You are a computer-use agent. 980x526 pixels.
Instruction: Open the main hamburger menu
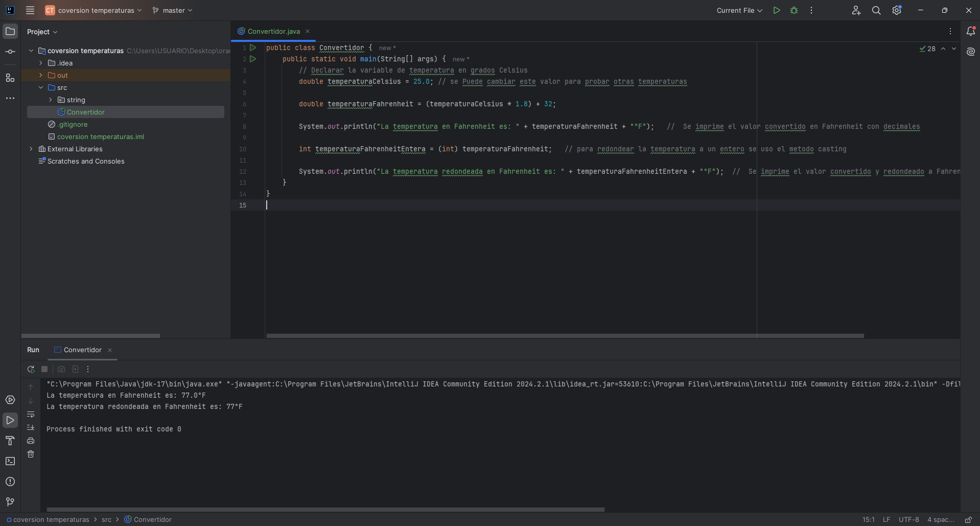30,10
